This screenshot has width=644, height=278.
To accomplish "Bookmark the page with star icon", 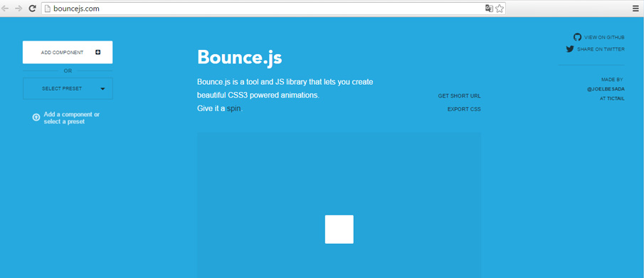I will click(x=500, y=9).
